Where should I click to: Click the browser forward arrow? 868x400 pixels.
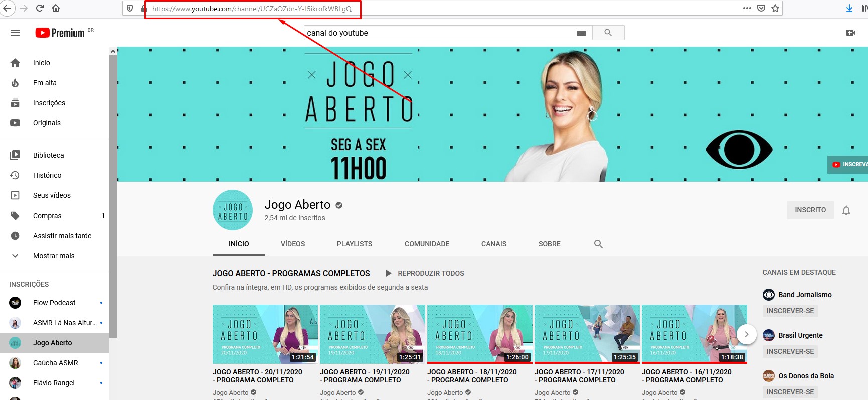pyautogui.click(x=24, y=8)
